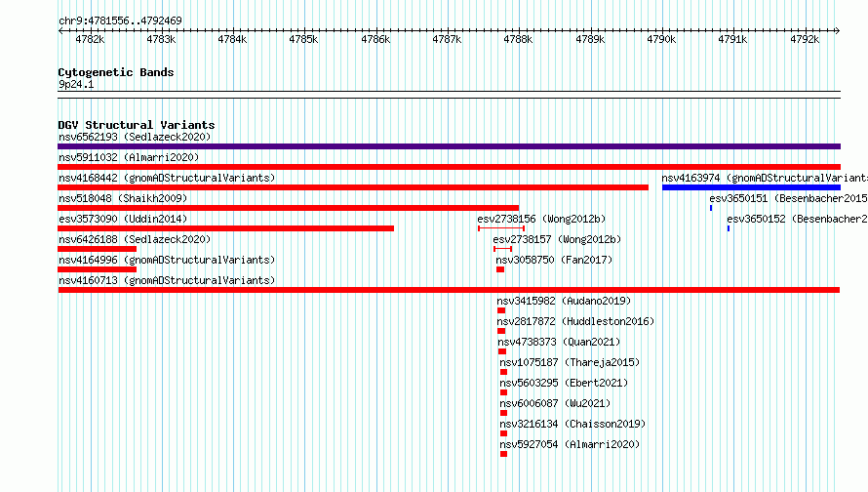Click the 4785k ruler tick label

tap(304, 39)
